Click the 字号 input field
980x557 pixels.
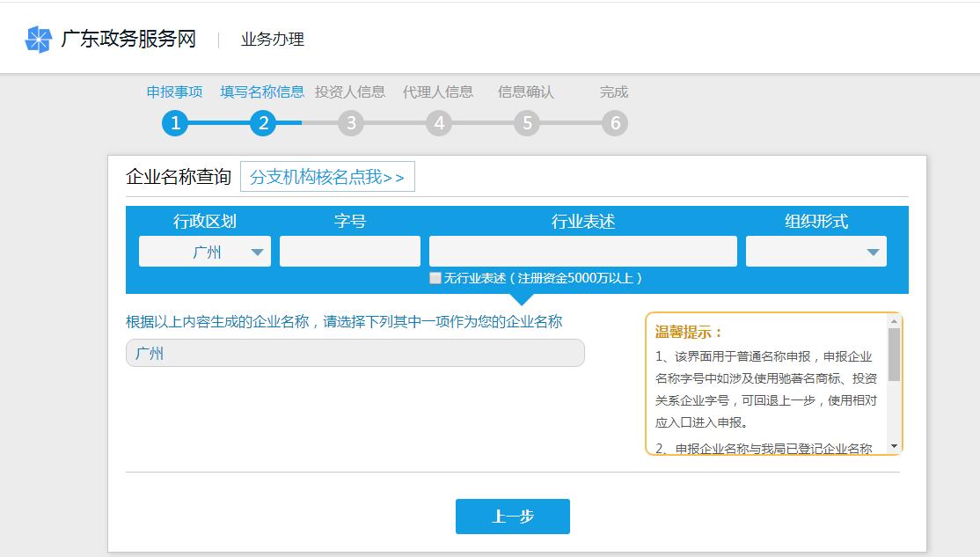(x=349, y=251)
